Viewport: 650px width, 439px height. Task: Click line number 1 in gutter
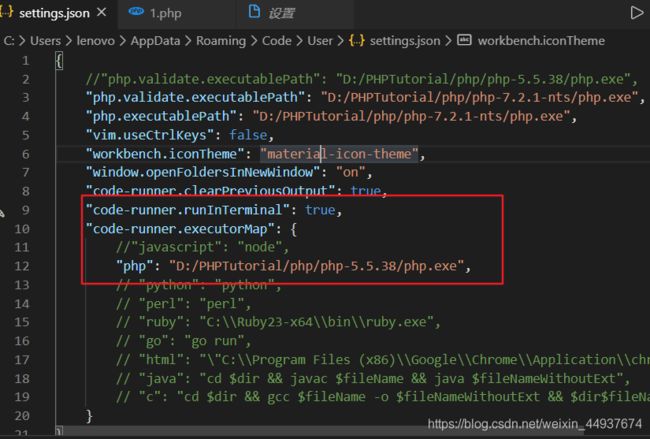[x=26, y=61]
